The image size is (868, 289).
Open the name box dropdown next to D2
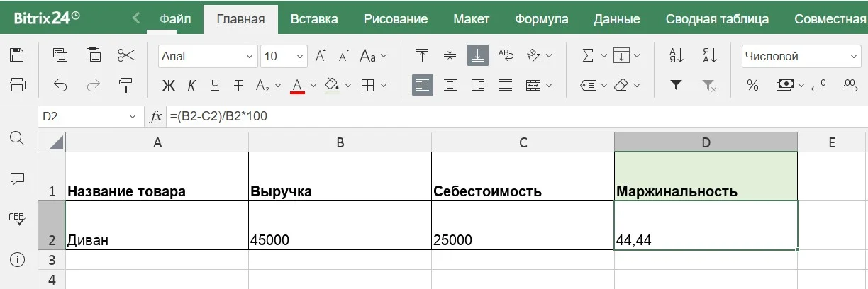pyautogui.click(x=133, y=116)
